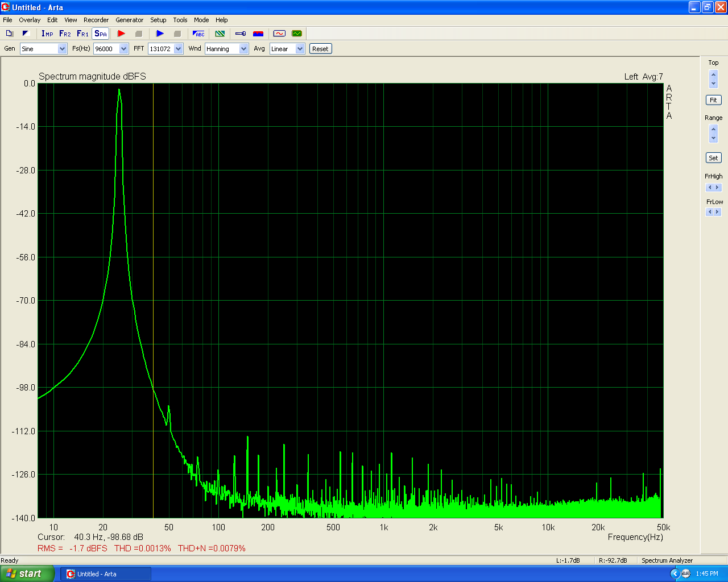
Task: Open the Gen signal type dropdown
Action: [63, 49]
